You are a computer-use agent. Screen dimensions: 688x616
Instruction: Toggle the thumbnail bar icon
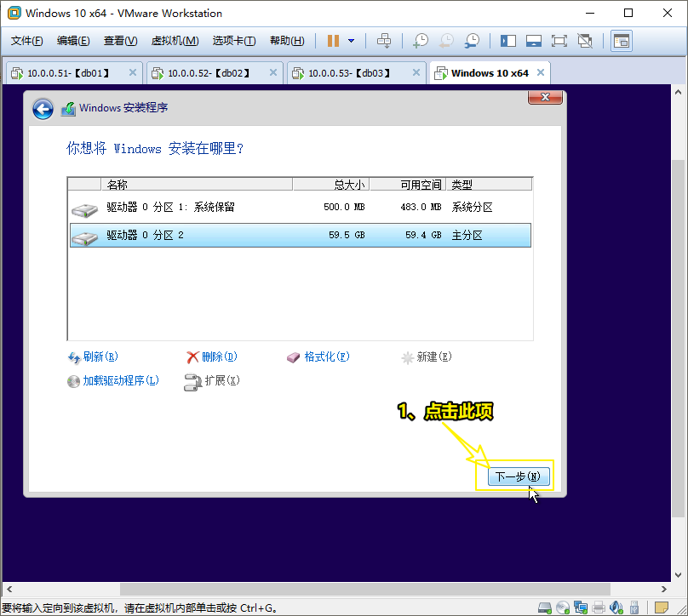(534, 41)
